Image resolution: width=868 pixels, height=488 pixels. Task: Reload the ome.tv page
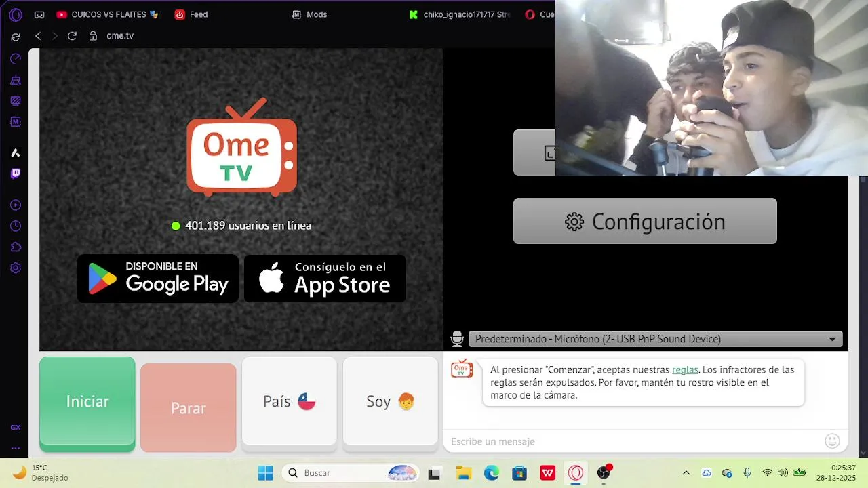tap(72, 36)
